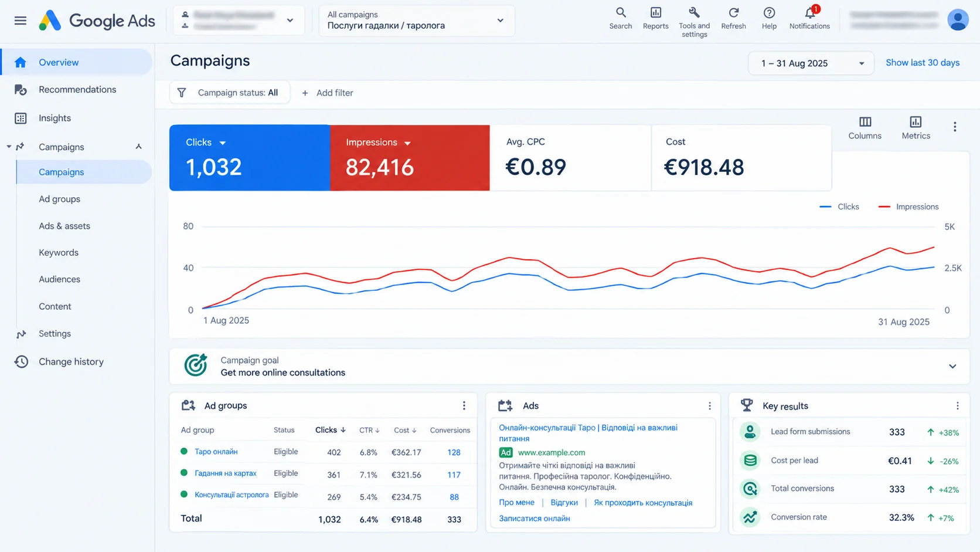Viewport: 980px width, 552px height.
Task: Open Recommendations in sidebar
Action: click(x=77, y=90)
